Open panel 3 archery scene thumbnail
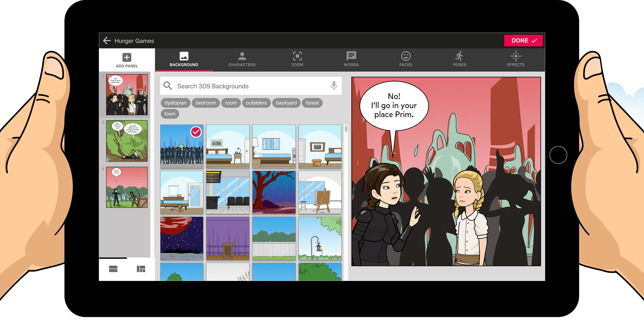 [127, 187]
